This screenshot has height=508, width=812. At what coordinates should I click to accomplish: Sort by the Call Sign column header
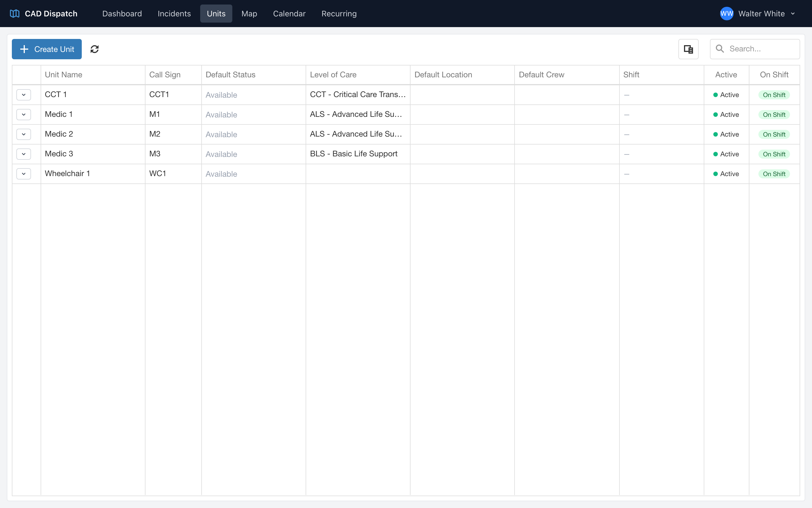(173, 75)
